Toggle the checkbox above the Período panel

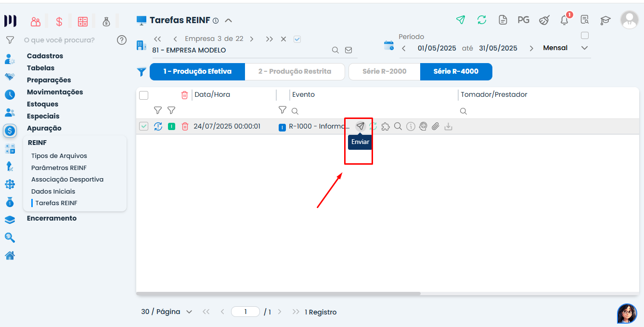(585, 35)
